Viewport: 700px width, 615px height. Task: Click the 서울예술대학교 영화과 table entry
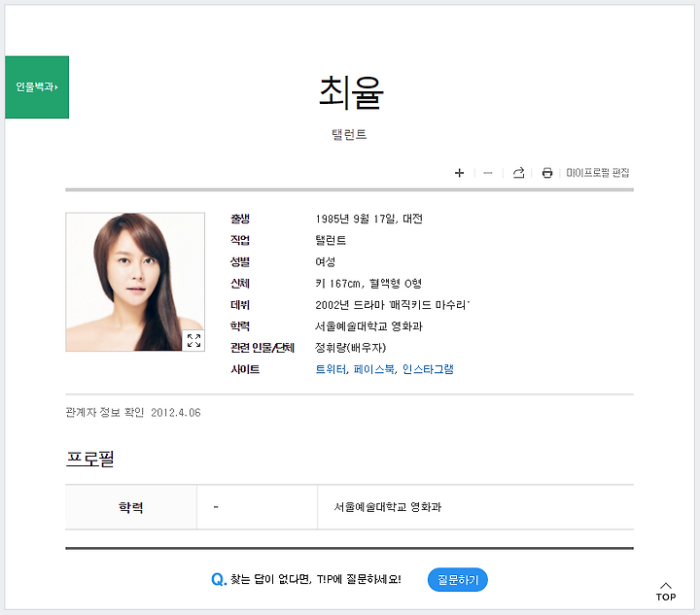point(388,507)
